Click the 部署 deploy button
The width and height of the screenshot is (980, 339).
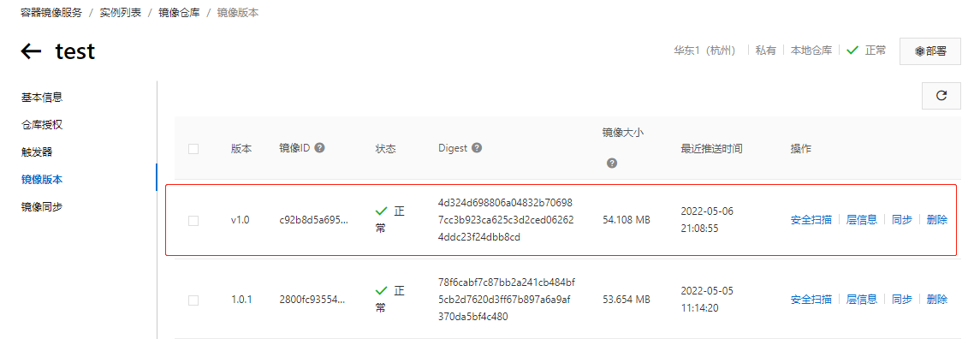click(930, 51)
